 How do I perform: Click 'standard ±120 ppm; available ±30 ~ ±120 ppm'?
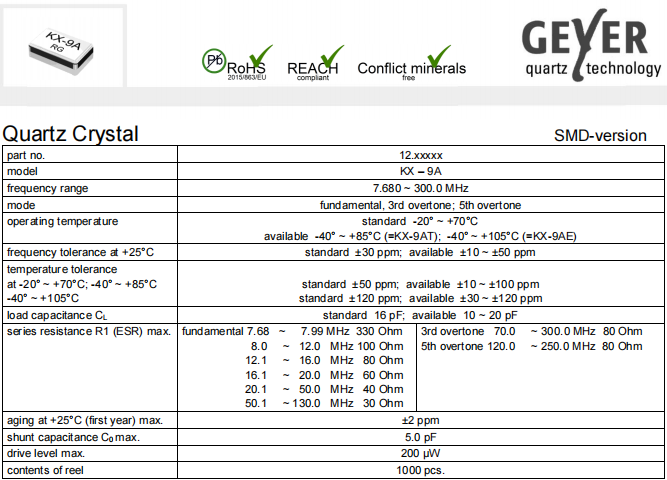[x=421, y=298]
